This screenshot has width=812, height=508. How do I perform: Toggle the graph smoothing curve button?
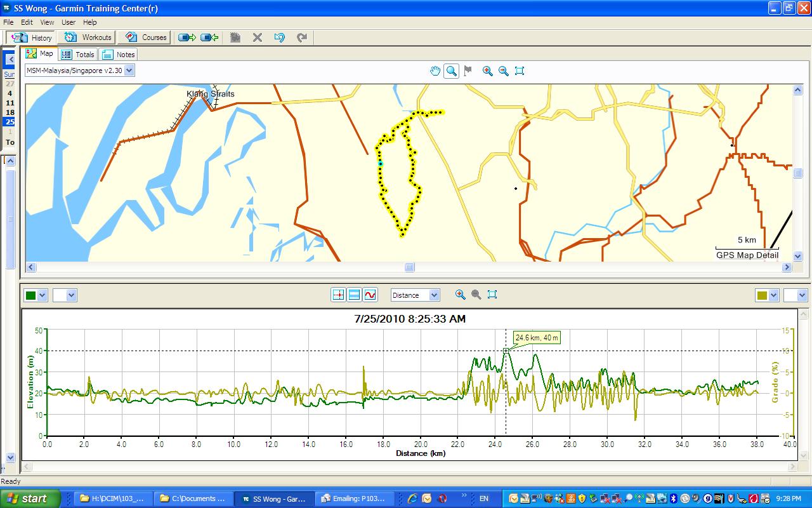coord(370,295)
